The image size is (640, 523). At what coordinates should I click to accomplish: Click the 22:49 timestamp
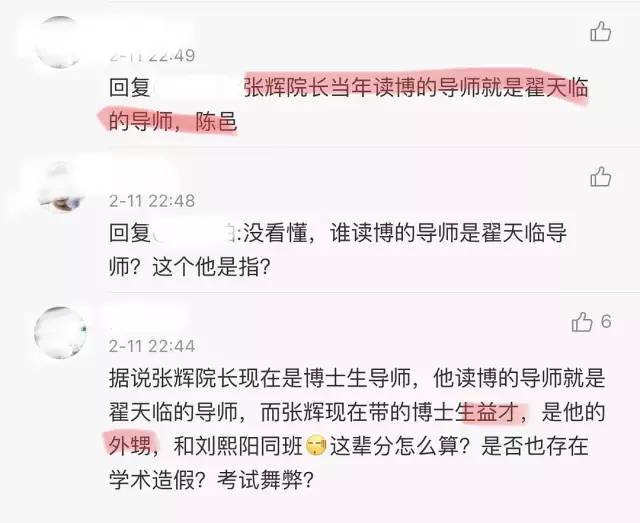152,56
